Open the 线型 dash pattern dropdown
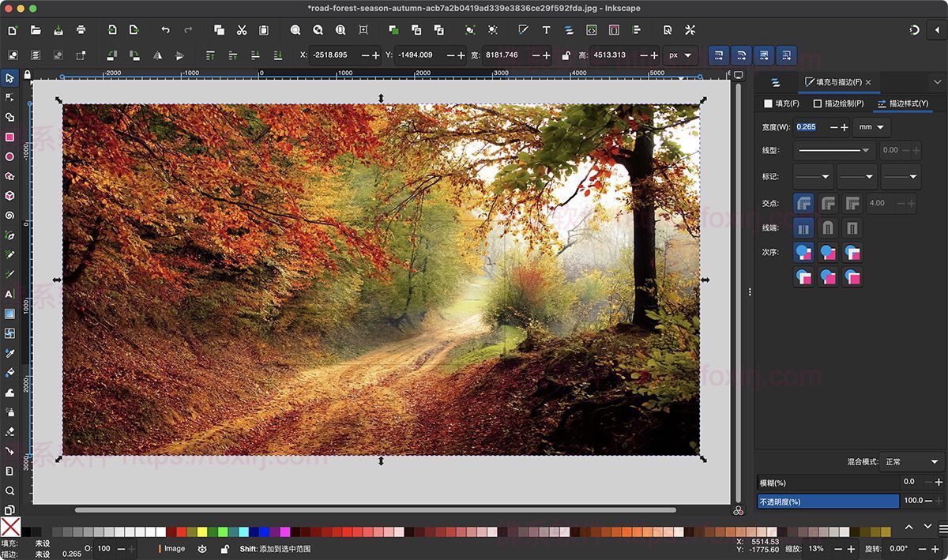The width and height of the screenshot is (948, 560). click(833, 150)
